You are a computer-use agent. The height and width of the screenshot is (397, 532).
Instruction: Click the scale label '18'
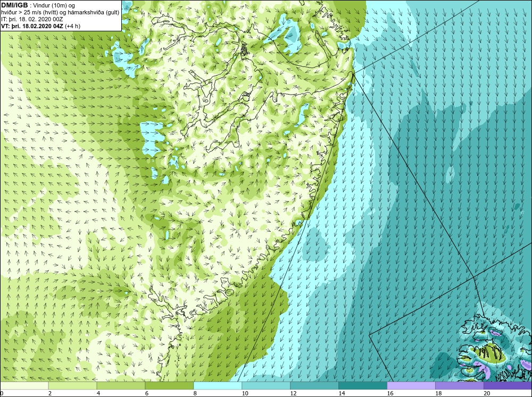click(x=438, y=393)
